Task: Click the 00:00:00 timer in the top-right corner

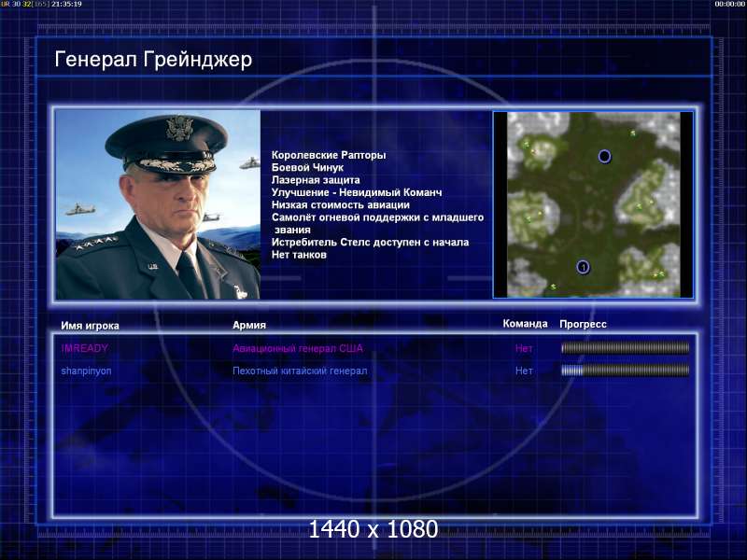Action: pos(730,4)
